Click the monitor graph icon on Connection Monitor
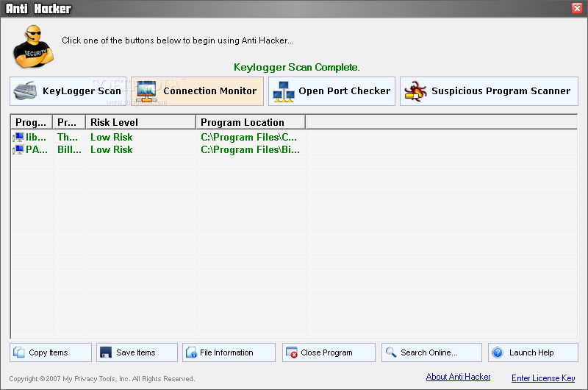 pos(146,92)
